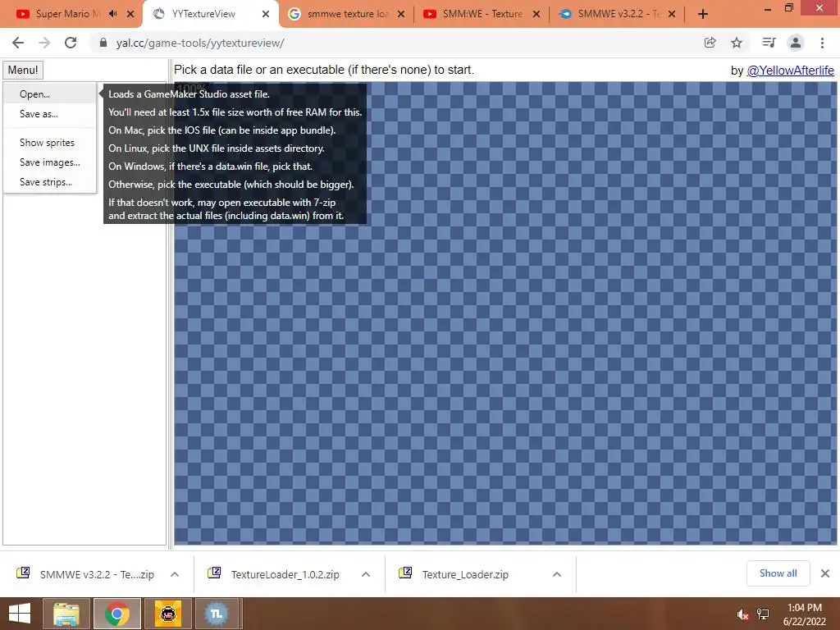
Task: Click the Menu! button
Action: (23, 71)
